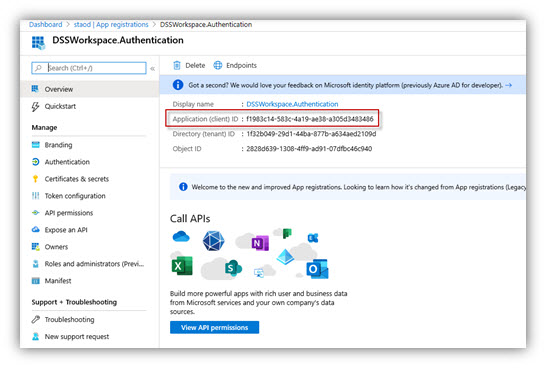Open Certificates & secrets
Viewport: 546px width, 368px height.
pyautogui.click(x=77, y=179)
